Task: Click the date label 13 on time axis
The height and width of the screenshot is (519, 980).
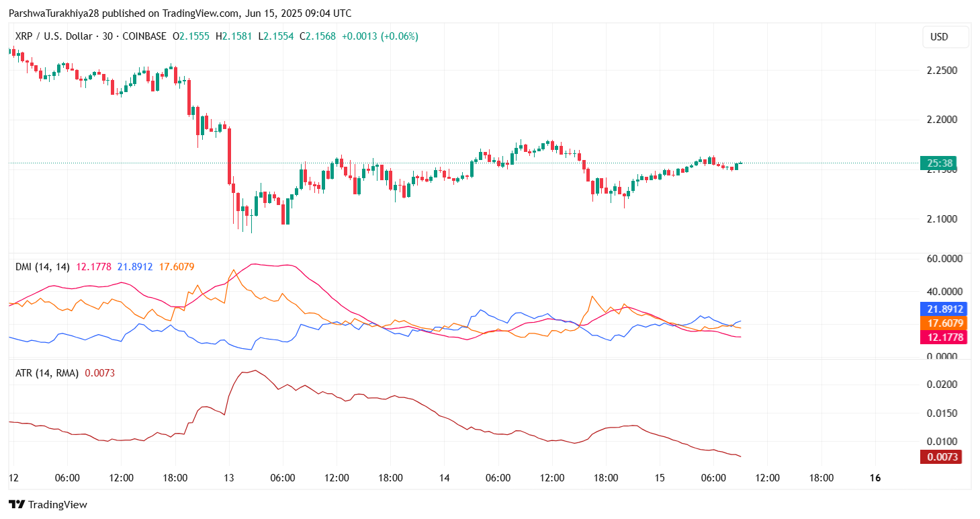Action: point(228,478)
